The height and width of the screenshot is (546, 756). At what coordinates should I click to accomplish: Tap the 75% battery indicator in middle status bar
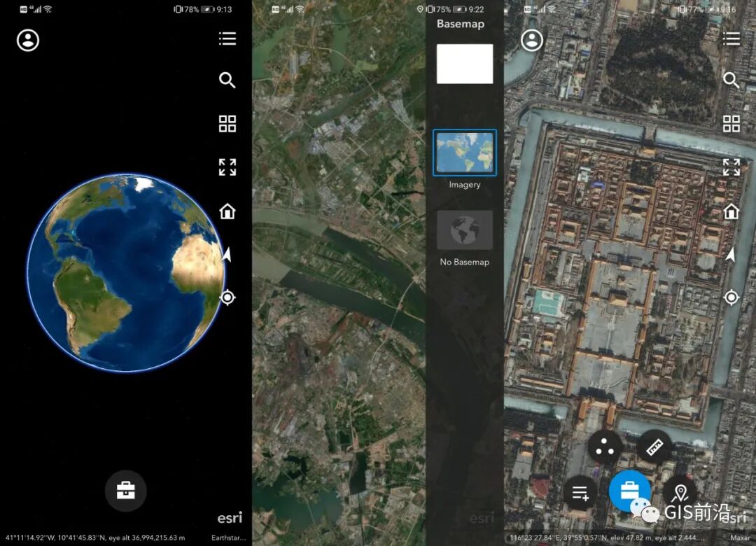445,9
